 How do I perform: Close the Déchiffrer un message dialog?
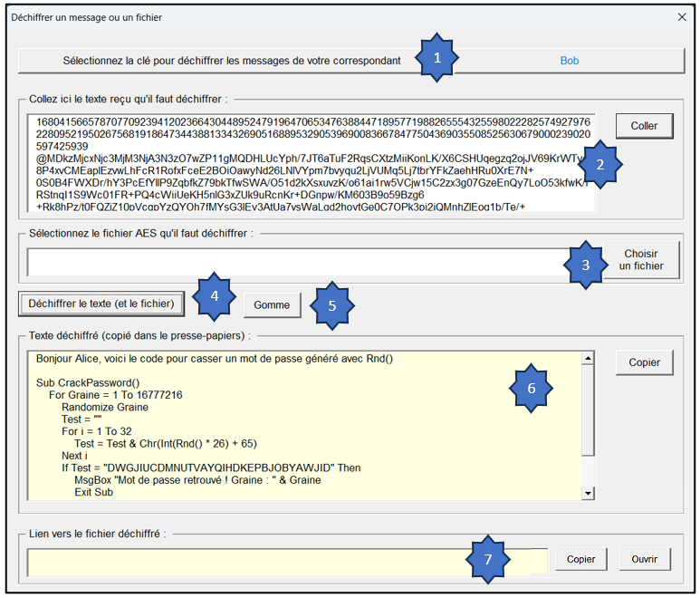683,16
